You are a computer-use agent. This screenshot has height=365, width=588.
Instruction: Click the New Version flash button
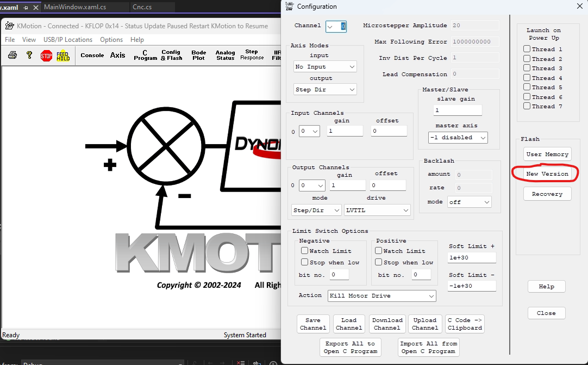547,174
